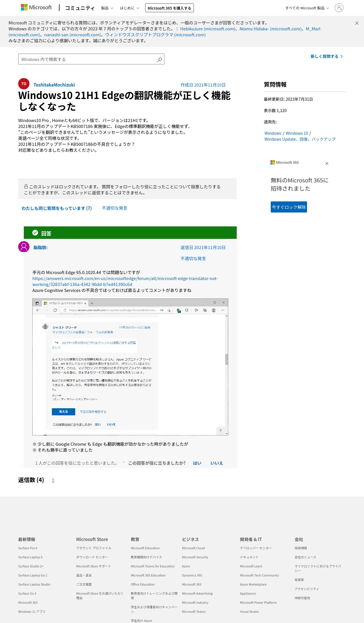Open Microsoft Education footer link

(x=145, y=548)
